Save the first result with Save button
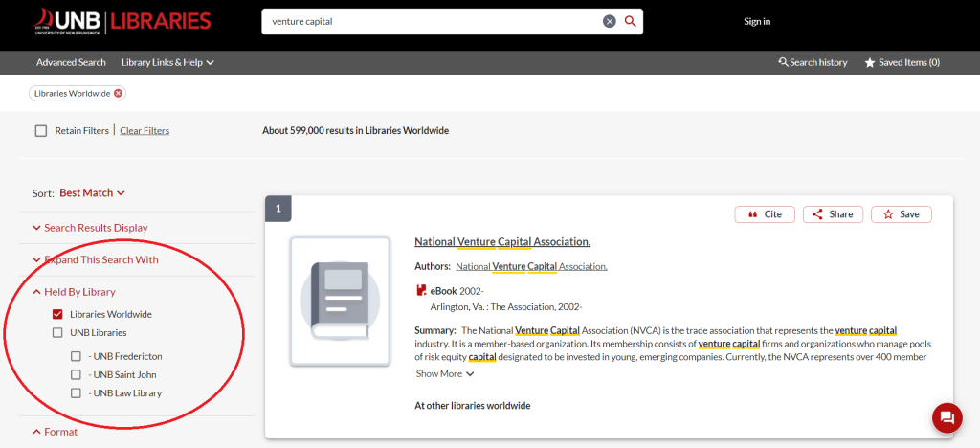The height and width of the screenshot is (448, 980). 902,214
